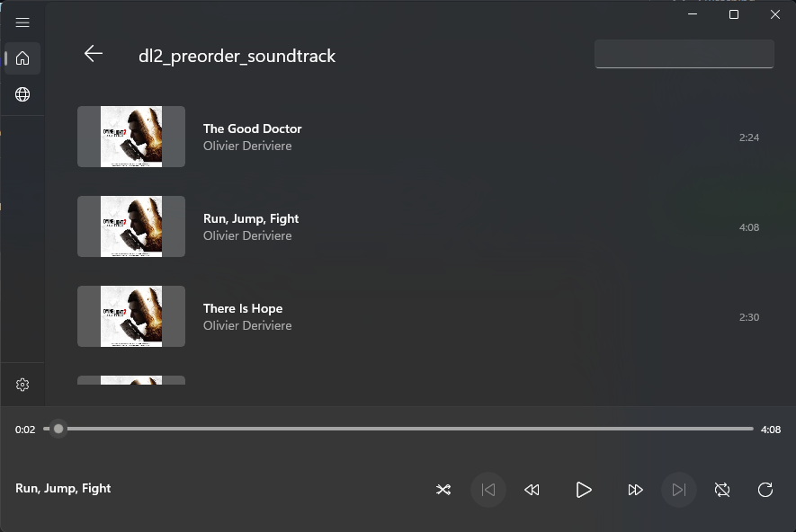796x532 pixels.
Task: Maximize the player window
Action: tap(734, 14)
